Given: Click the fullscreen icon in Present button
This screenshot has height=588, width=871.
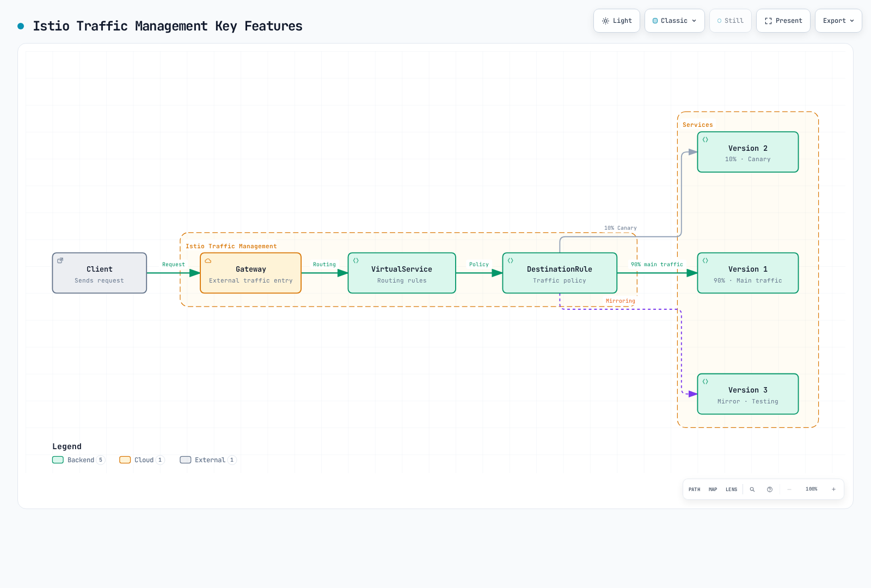Looking at the screenshot, I should (768, 21).
